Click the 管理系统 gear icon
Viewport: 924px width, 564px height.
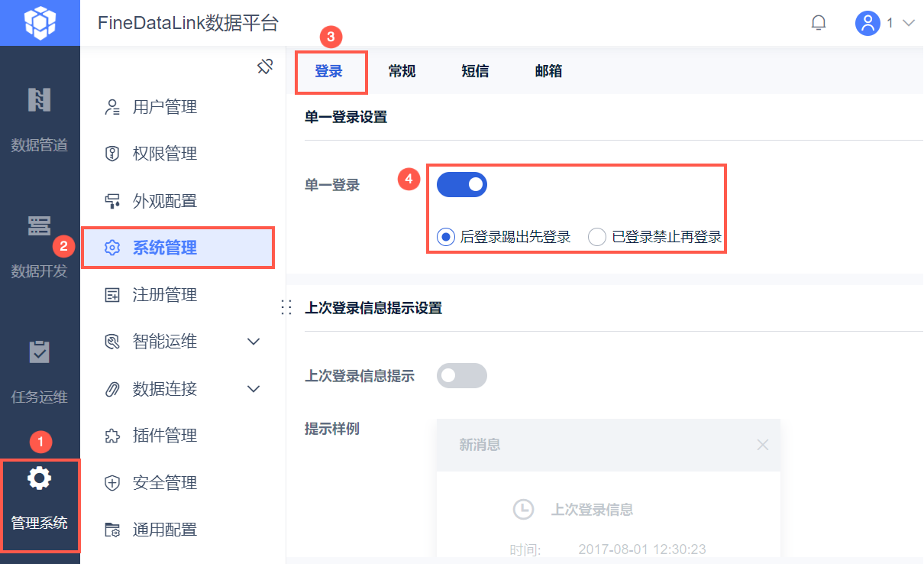coord(39,478)
